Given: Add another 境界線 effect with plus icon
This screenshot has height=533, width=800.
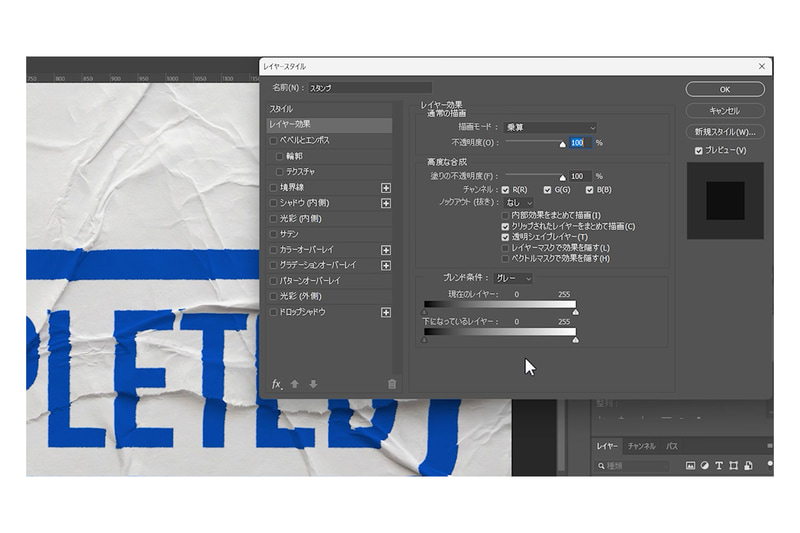Looking at the screenshot, I should click(386, 188).
